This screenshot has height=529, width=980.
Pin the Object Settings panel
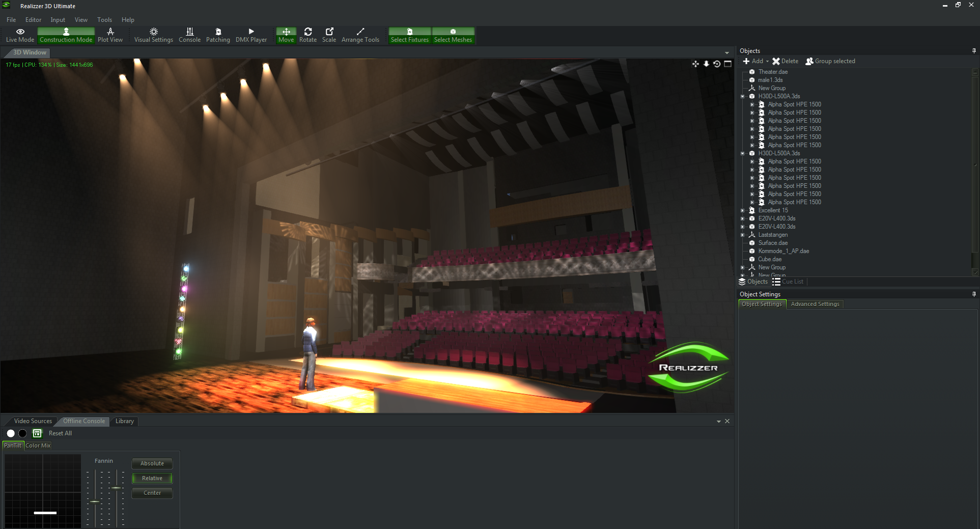tap(974, 294)
